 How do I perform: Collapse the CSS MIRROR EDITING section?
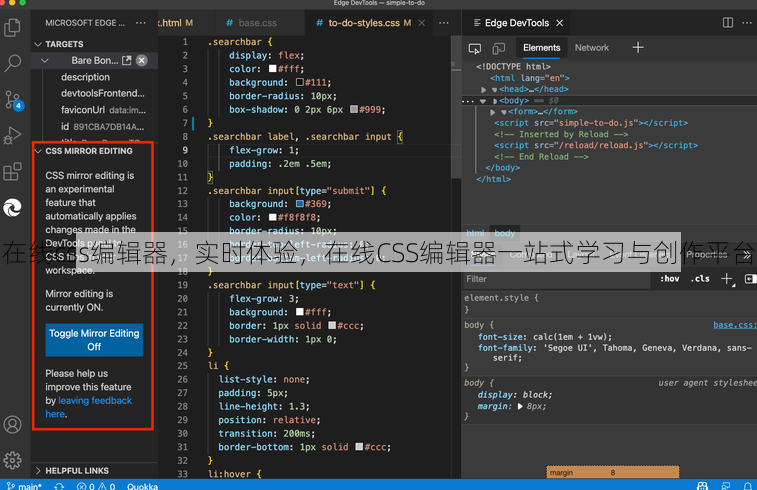38,151
